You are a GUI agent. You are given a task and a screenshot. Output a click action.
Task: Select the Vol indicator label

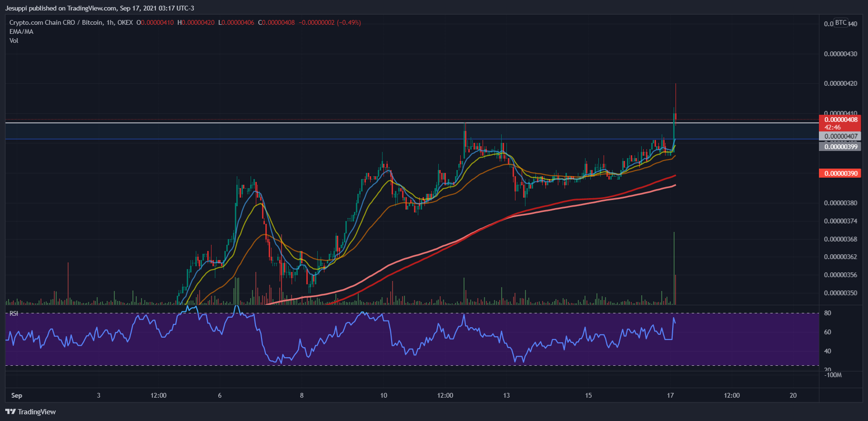pos(14,40)
